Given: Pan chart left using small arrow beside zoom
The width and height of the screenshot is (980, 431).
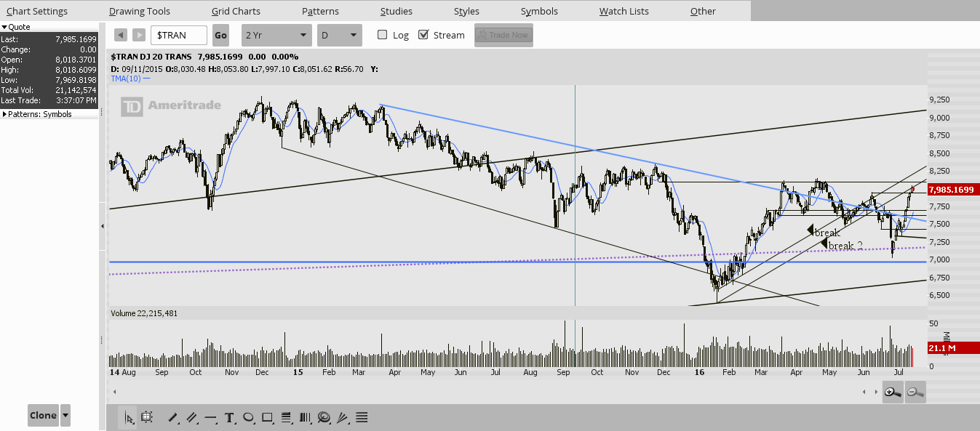Looking at the screenshot, I should tap(864, 392).
